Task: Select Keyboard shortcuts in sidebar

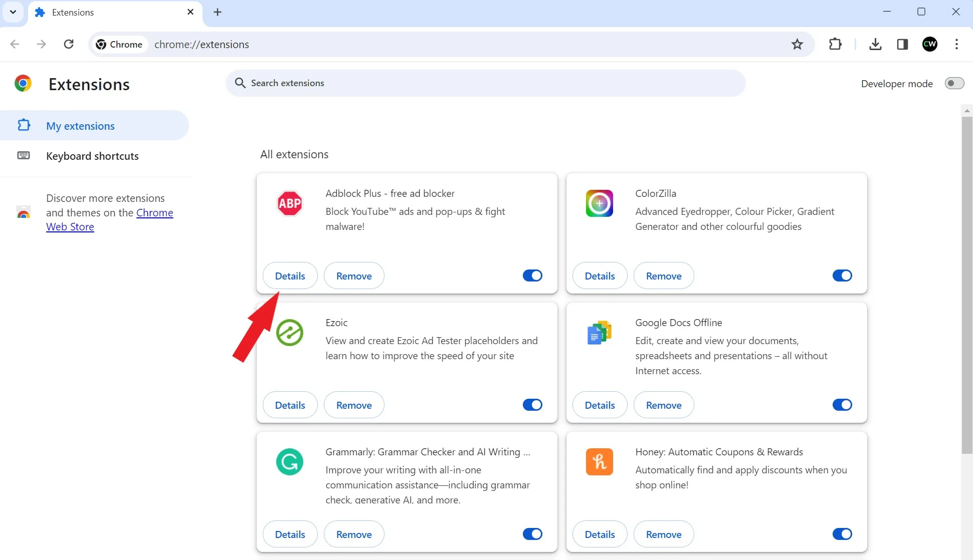Action: click(92, 156)
